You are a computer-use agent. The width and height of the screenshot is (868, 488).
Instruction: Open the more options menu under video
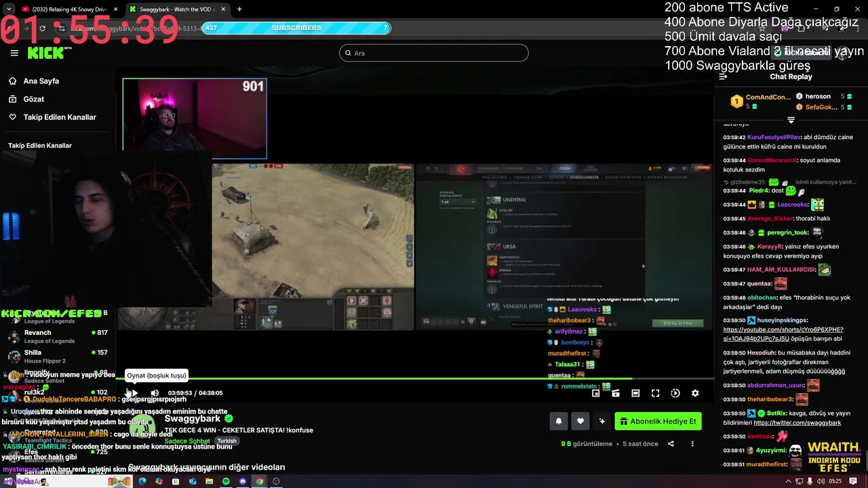(x=692, y=444)
